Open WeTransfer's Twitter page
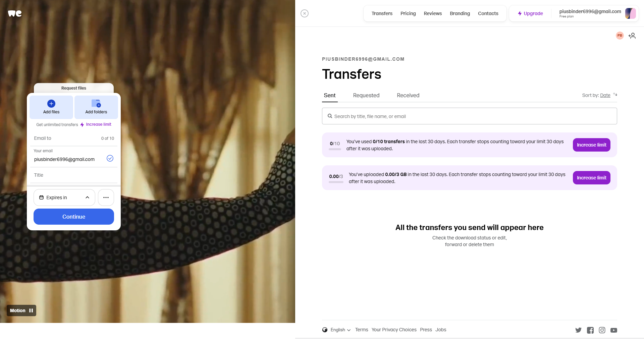Image resolution: width=644 pixels, height=339 pixels. [578, 330]
